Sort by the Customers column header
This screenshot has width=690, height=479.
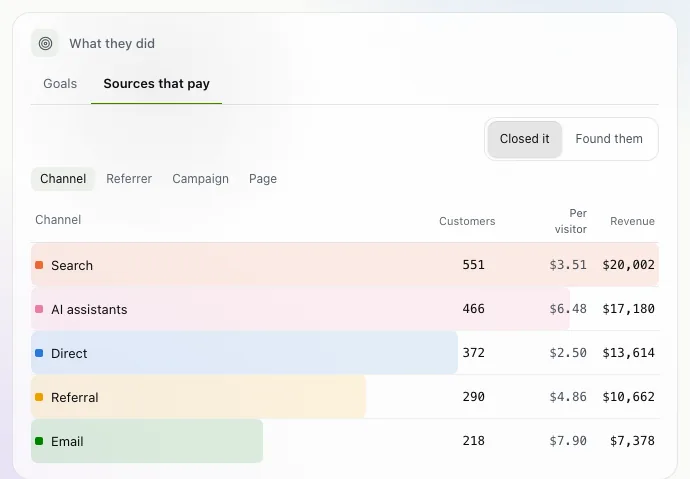[x=467, y=221]
